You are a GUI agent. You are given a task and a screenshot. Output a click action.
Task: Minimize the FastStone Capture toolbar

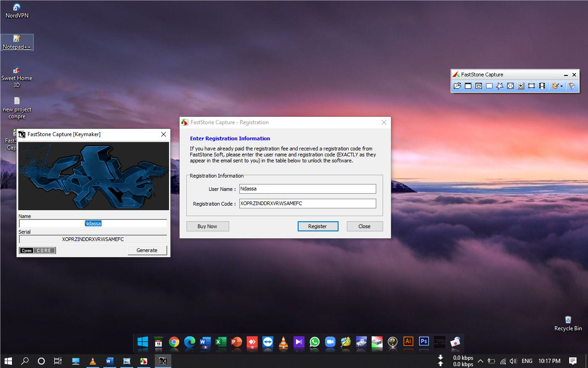coord(566,75)
